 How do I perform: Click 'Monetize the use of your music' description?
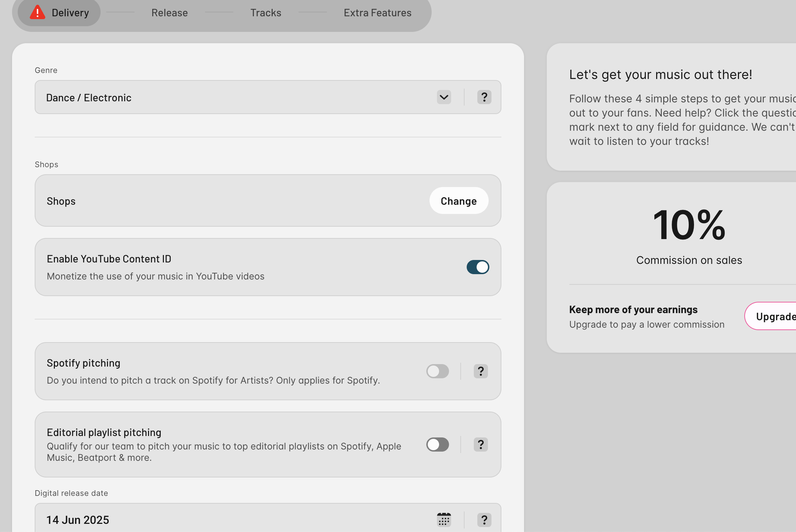click(x=155, y=276)
